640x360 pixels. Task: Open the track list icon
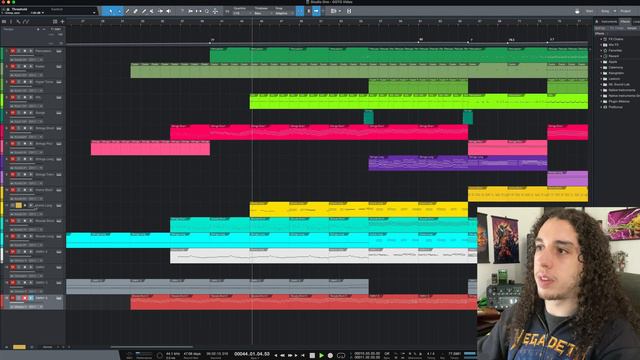[4, 21]
